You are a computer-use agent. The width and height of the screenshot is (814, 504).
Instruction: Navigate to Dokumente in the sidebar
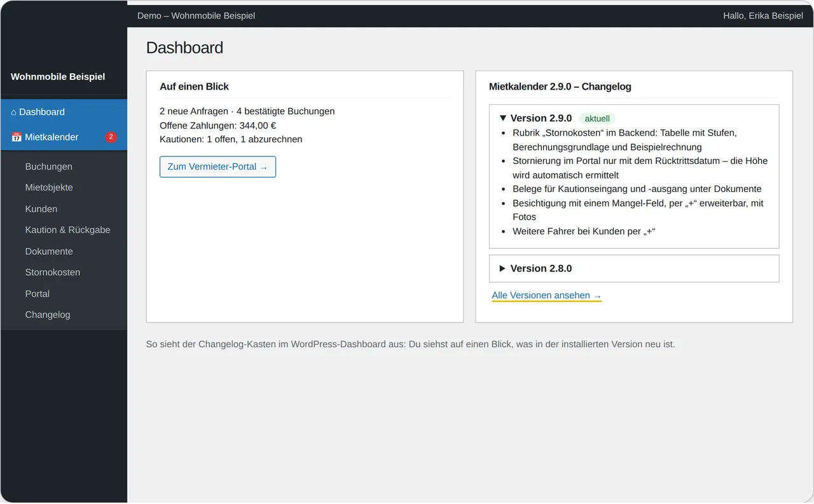tap(49, 251)
